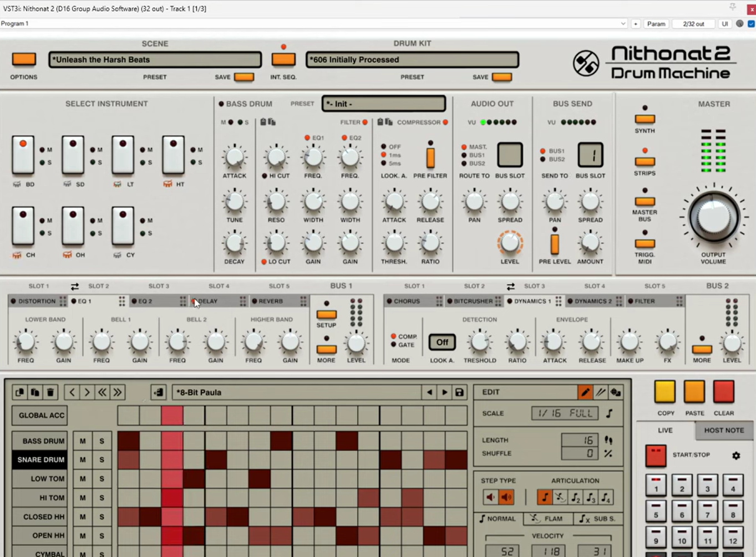This screenshot has height=557, width=756.
Task: Click the Bass Drum Tune knob
Action: (235, 201)
